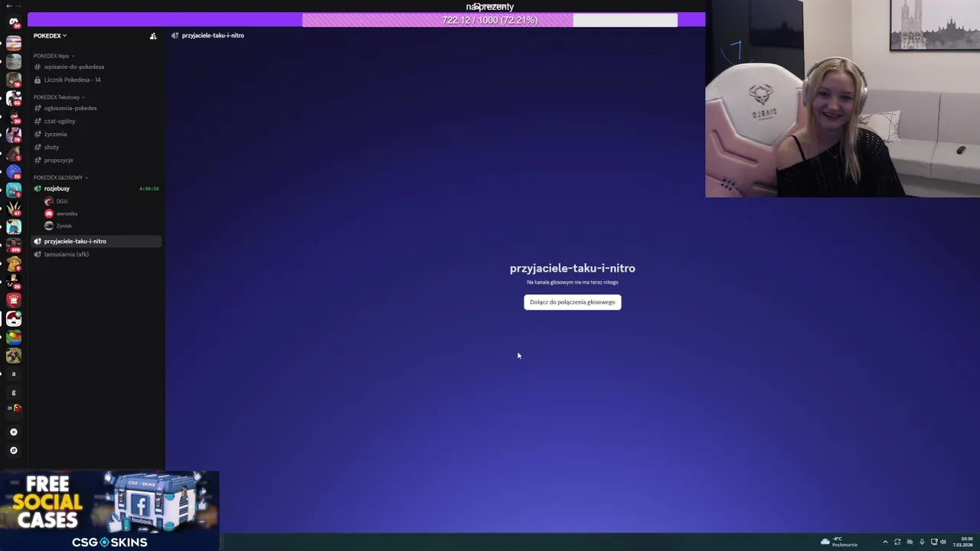Open the server with badge 18
The image size is (980, 551).
[x=14, y=80]
